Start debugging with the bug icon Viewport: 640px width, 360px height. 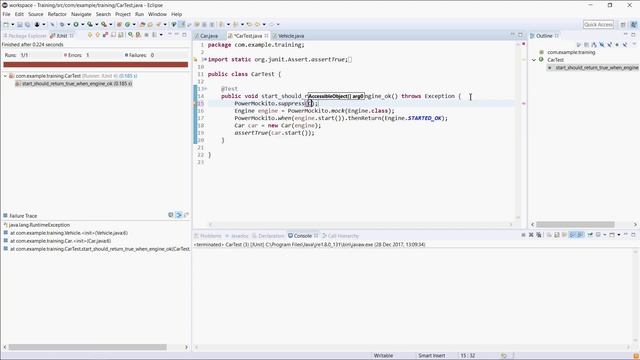pyautogui.click(x=62, y=24)
